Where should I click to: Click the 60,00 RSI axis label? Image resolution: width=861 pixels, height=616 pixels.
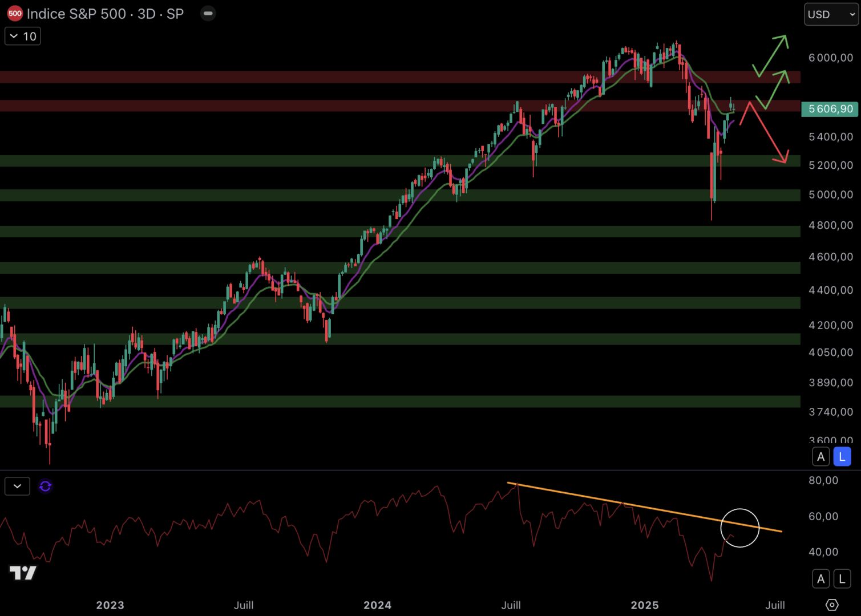point(823,516)
